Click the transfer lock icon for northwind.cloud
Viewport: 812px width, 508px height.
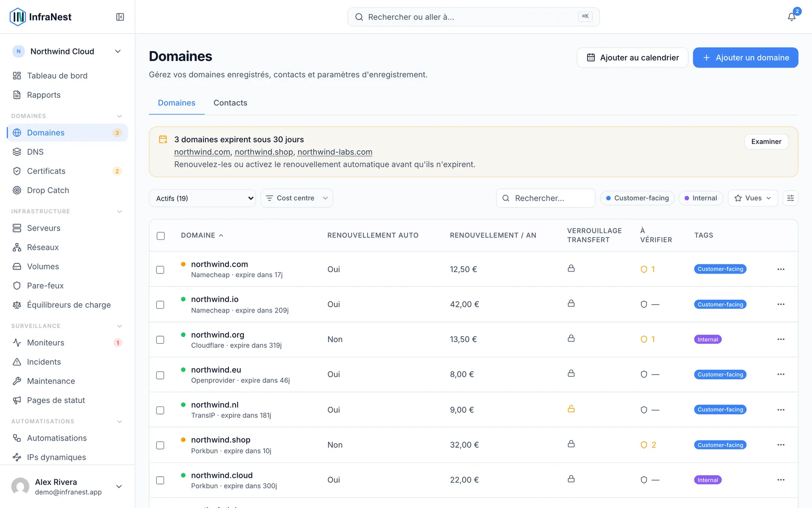click(571, 479)
